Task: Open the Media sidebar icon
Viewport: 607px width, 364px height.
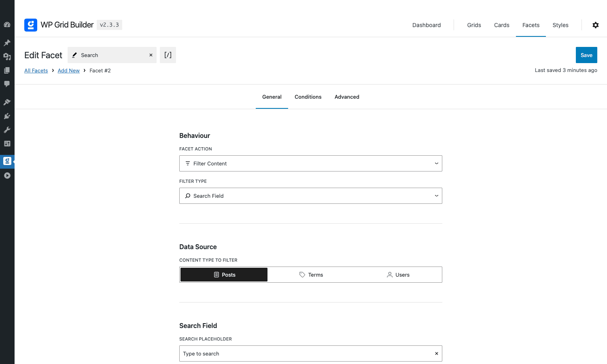Action: (7, 57)
